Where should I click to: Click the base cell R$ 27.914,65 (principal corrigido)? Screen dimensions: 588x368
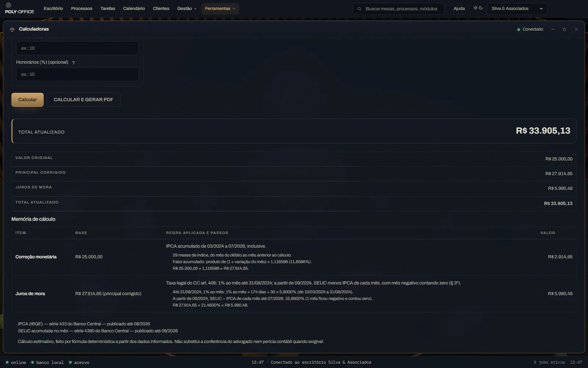pyautogui.click(x=108, y=294)
